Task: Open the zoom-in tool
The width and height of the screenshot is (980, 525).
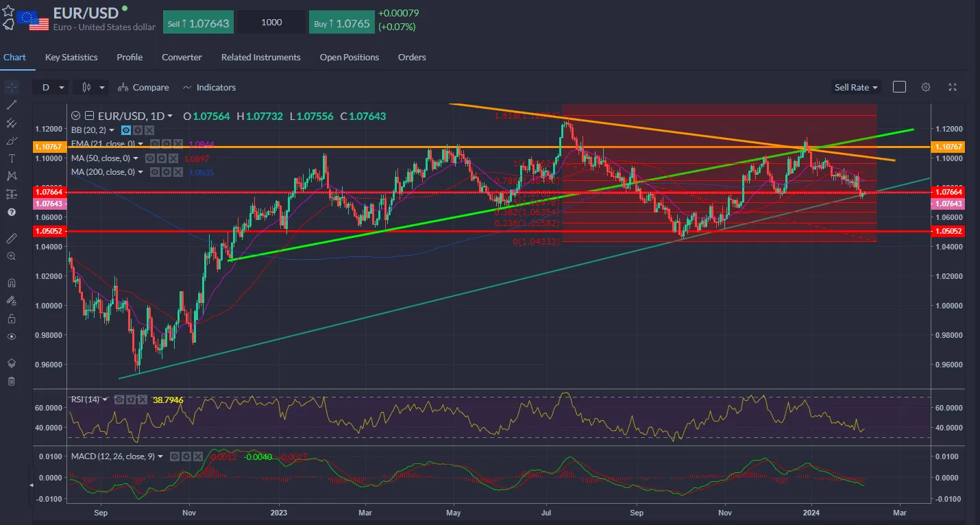Action: (x=10, y=256)
